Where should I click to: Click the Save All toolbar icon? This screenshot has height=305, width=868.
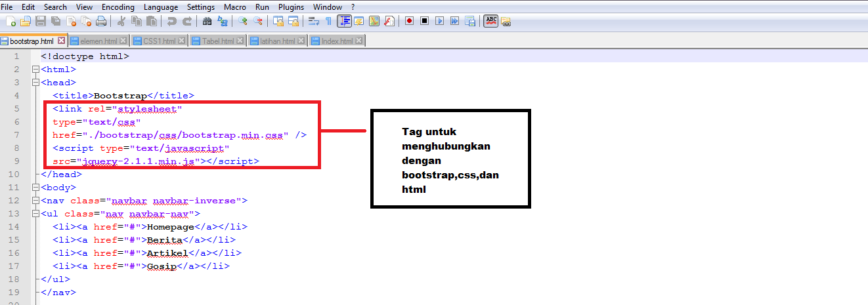56,21
